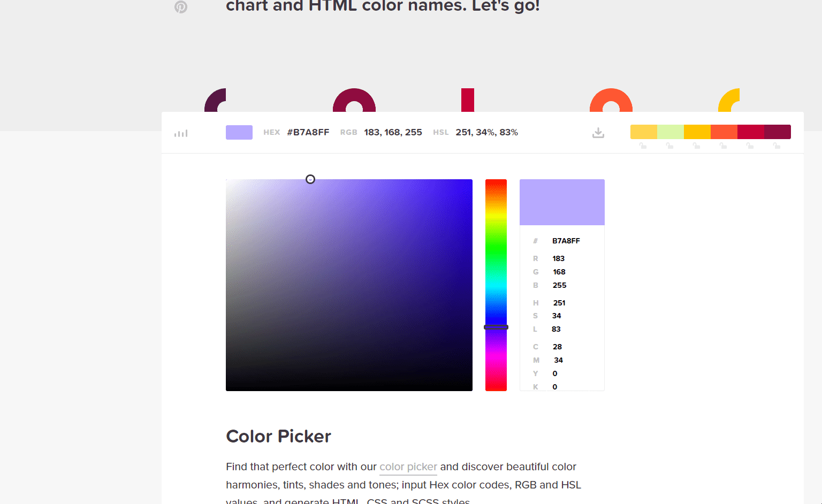Click the HEX #B7A8FF value in toolbar

pyautogui.click(x=308, y=132)
